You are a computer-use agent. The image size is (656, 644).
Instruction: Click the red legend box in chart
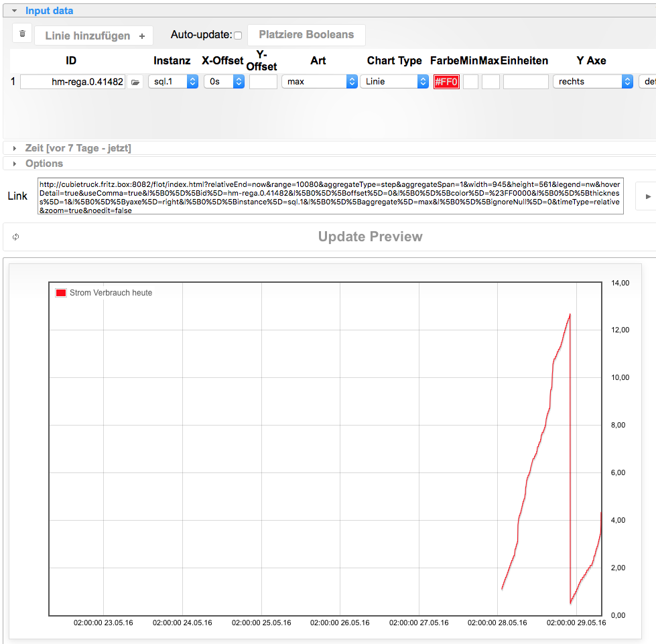click(x=61, y=293)
